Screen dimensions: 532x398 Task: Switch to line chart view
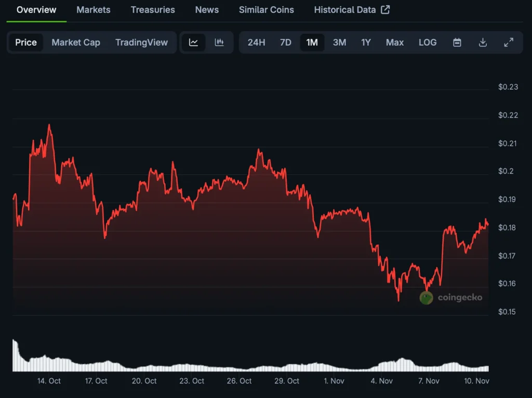tap(194, 43)
